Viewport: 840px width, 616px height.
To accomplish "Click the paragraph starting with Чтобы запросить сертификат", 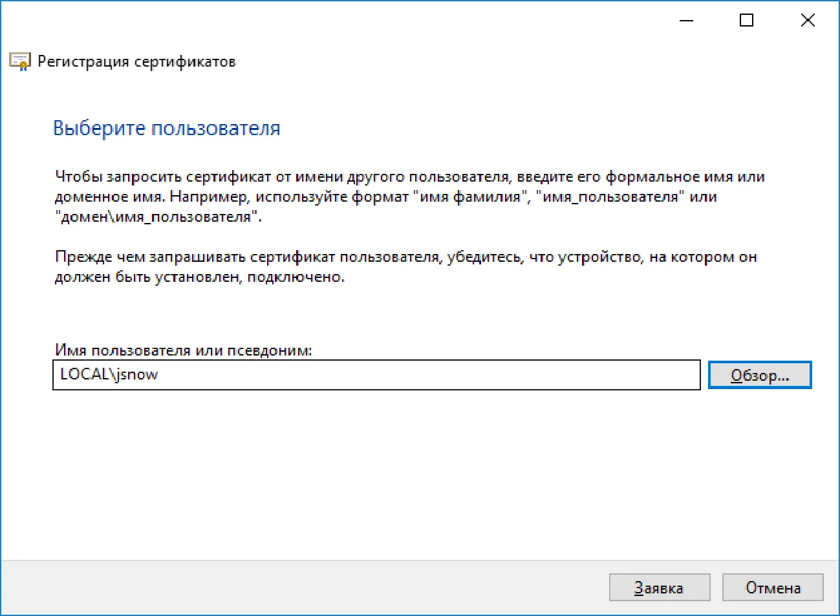I will [x=410, y=196].
